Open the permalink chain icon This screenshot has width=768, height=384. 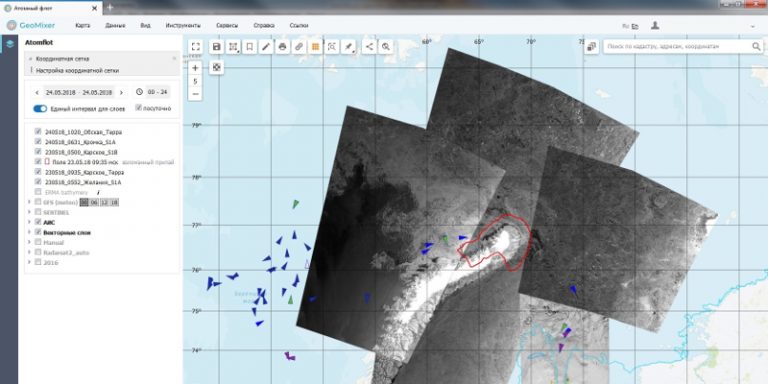pyautogui.click(x=299, y=47)
